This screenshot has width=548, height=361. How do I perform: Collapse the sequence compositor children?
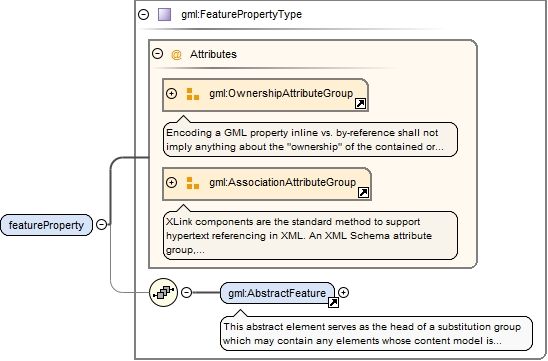coord(187,292)
